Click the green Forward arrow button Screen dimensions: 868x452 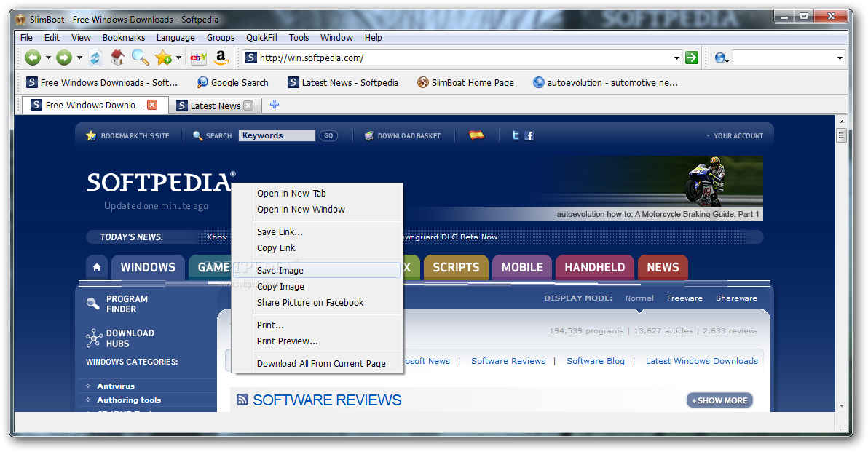pyautogui.click(x=64, y=58)
